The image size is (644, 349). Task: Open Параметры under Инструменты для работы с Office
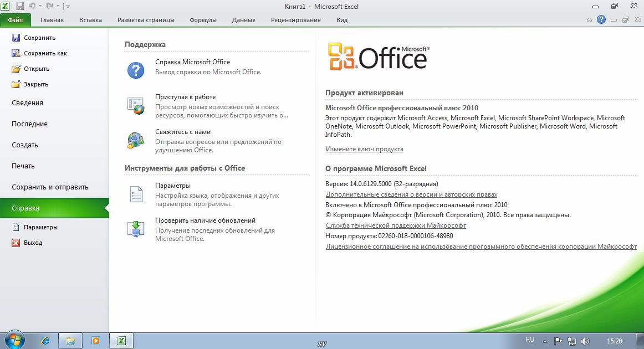click(x=136, y=193)
